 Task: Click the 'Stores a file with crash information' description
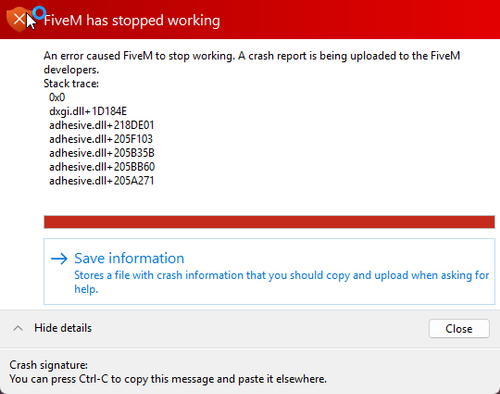click(x=281, y=282)
